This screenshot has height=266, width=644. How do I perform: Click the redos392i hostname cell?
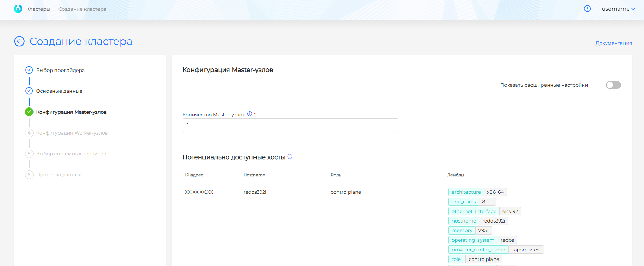click(255, 192)
